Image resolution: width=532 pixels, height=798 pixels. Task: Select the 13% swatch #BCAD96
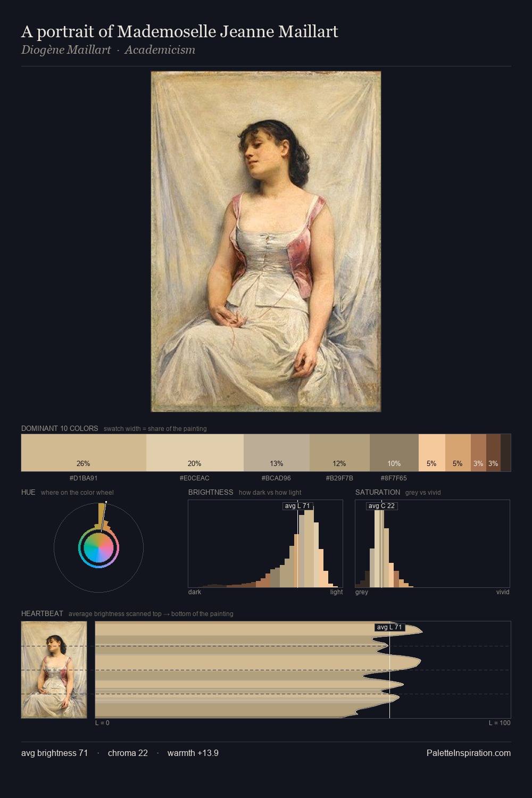[277, 453]
